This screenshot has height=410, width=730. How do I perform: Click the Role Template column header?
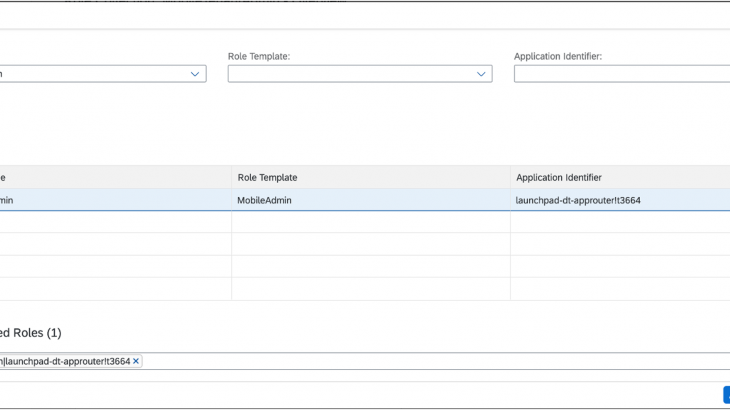[x=371, y=177]
